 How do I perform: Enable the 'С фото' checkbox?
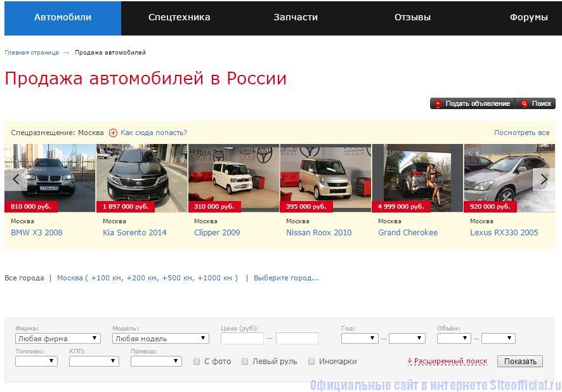197,362
